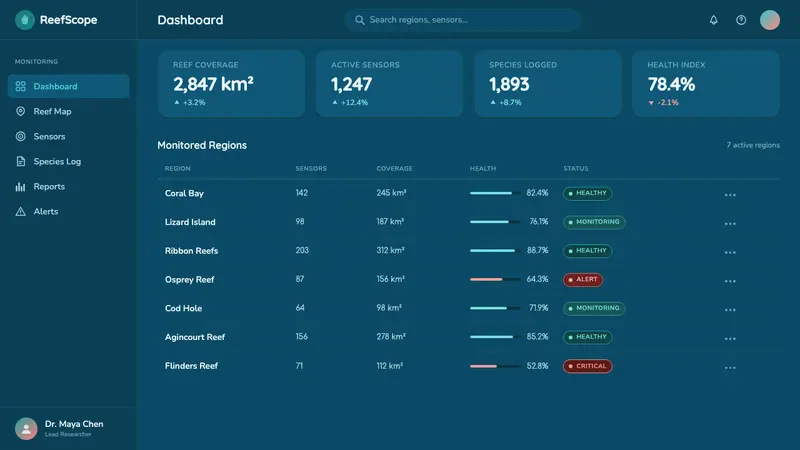Screen dimensions: 800x450
Task: Select the Agincourt Reef region name
Action: [195, 337]
